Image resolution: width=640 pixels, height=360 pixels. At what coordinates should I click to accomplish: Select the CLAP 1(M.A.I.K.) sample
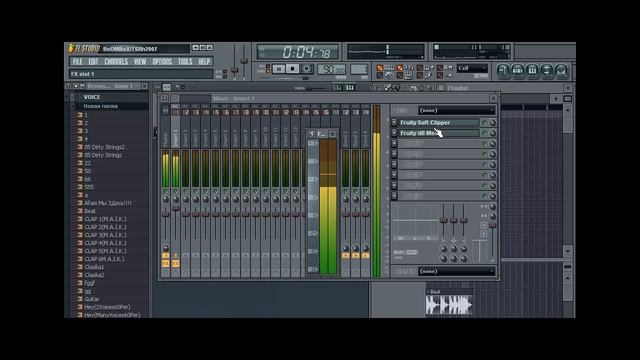click(x=105, y=219)
